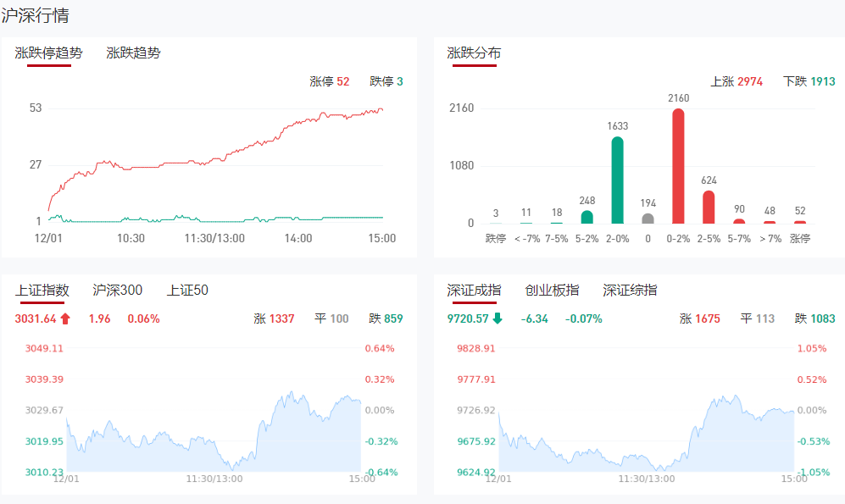
Task: Switch to the 创业板指 tab
Action: click(552, 291)
